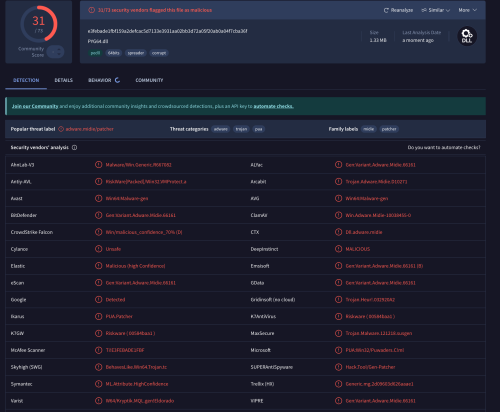Click DeepInstinct's 'MALICIOUS' result
The width and height of the screenshot is (500, 412).
tap(358, 249)
